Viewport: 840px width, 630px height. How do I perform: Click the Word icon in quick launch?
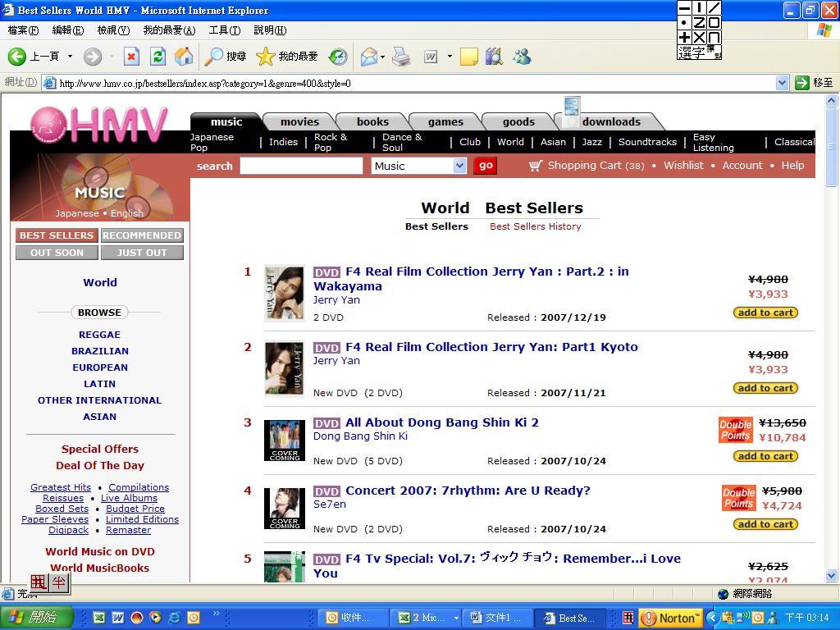pos(118,618)
